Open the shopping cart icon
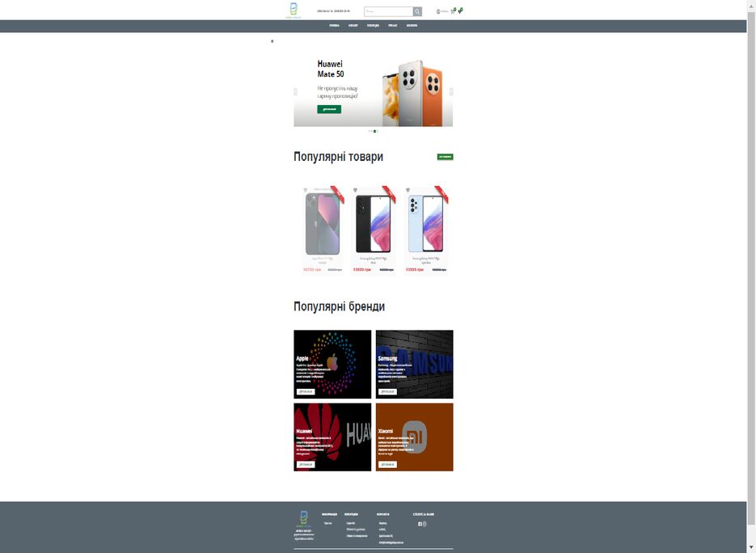The height and width of the screenshot is (553, 756). (x=452, y=11)
